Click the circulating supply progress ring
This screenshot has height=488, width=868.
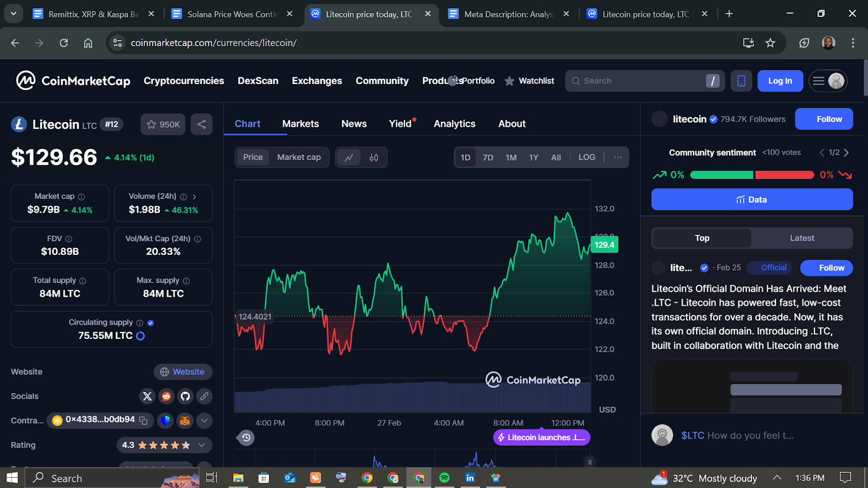(141, 336)
